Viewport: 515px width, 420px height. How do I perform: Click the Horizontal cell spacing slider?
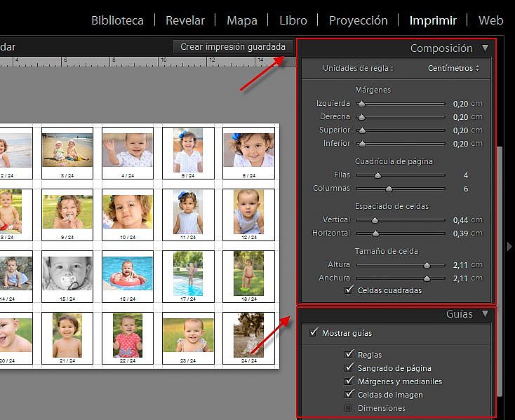tap(401, 233)
